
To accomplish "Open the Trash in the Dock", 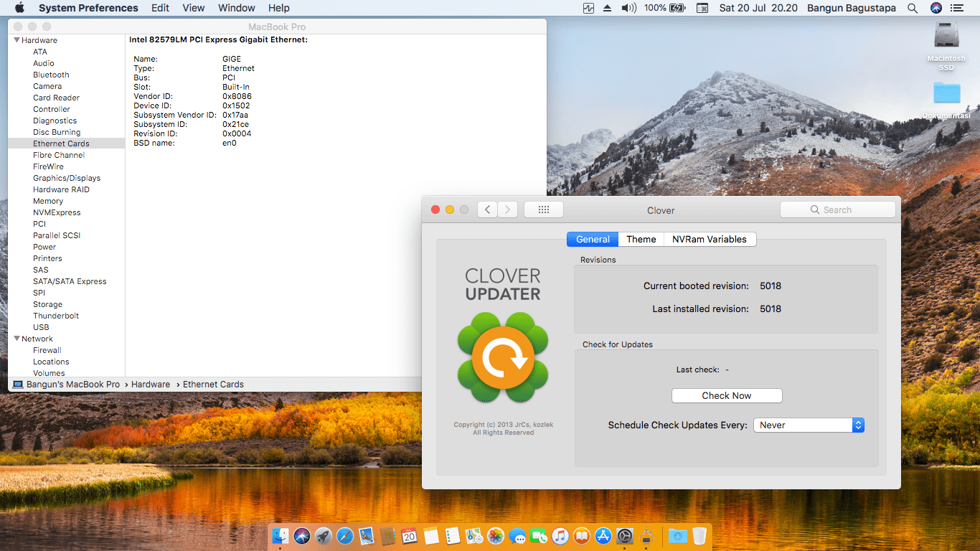I will [x=699, y=536].
